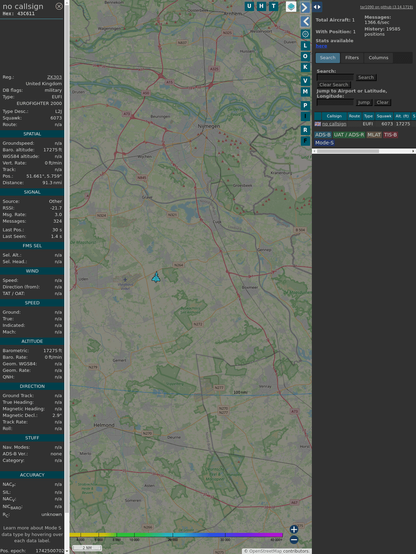Open the map layer selector icon

291,6
